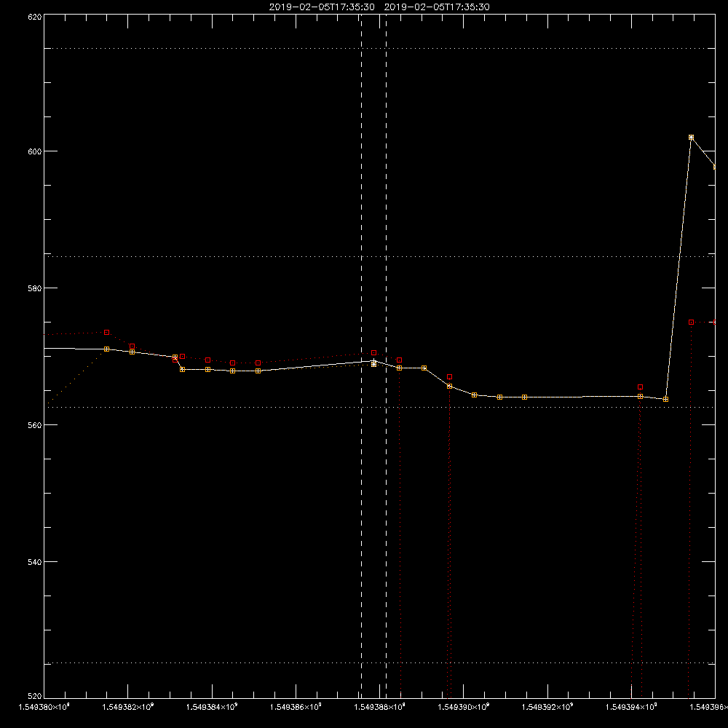Image resolution: width=728 pixels, height=728 pixels.
Task: Click the 1.549386×10⁹ x-axis label
Action: pyautogui.click(x=296, y=707)
